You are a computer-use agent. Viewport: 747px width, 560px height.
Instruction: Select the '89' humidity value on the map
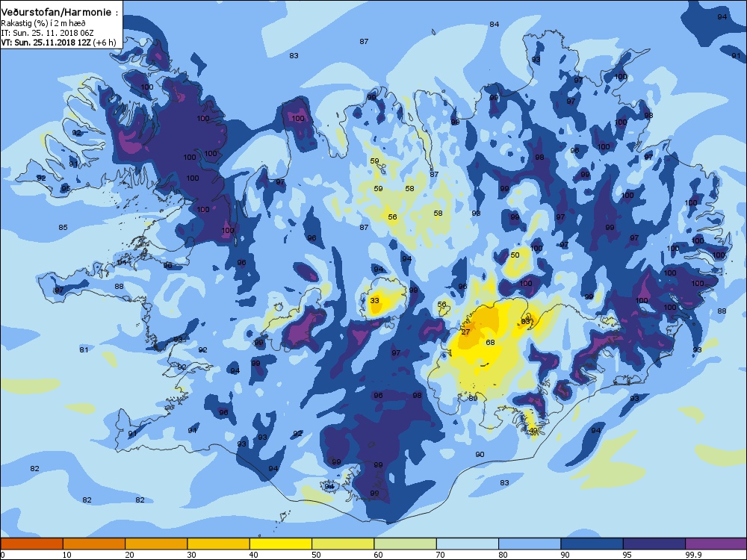[473, 399]
